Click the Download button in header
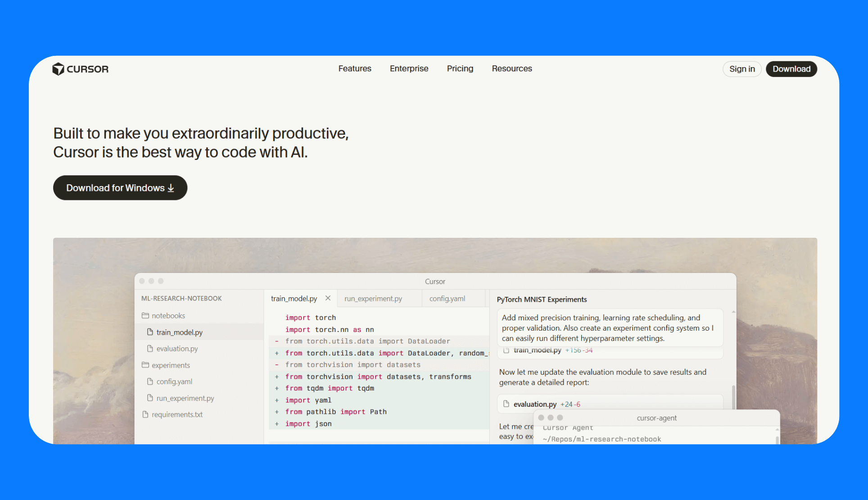 point(791,69)
